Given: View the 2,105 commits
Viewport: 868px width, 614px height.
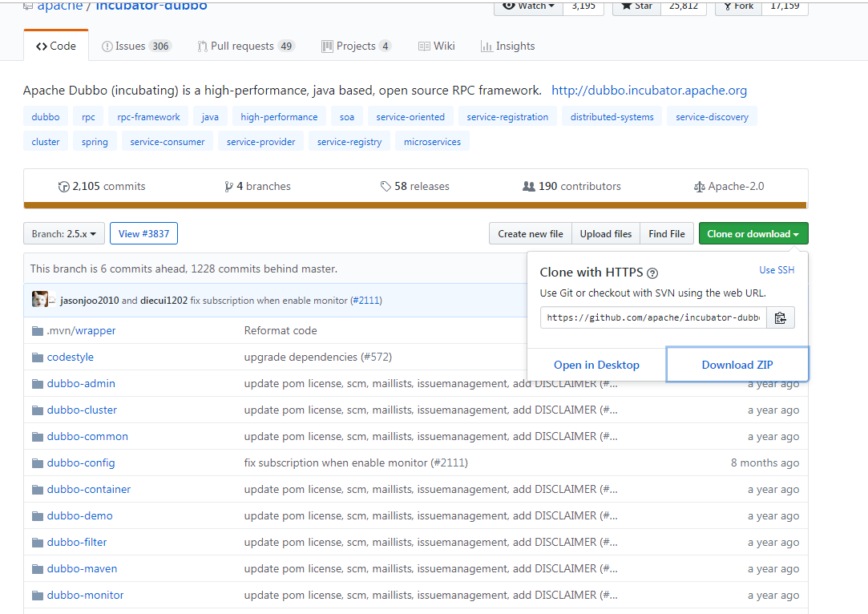Looking at the screenshot, I should pyautogui.click(x=102, y=187).
